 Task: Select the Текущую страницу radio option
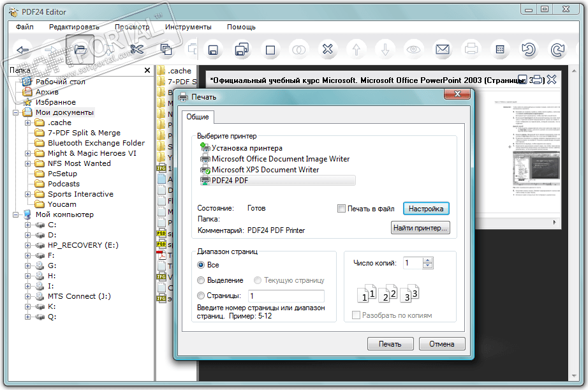(258, 280)
